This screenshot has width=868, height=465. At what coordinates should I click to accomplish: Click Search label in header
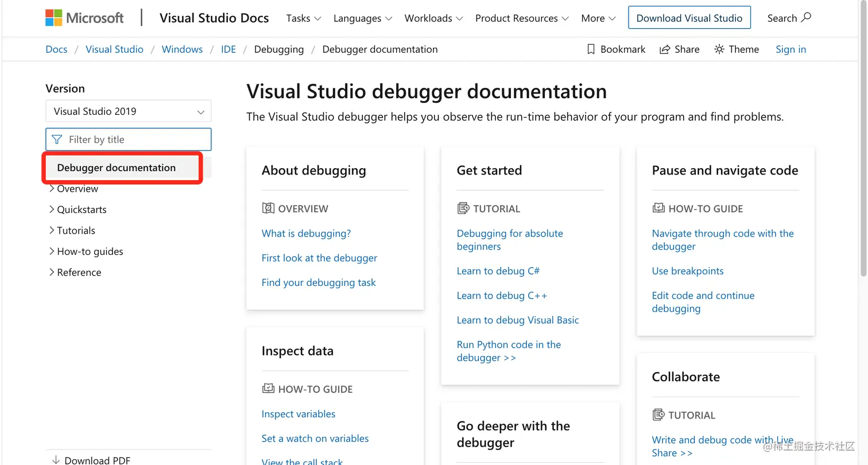tap(782, 18)
